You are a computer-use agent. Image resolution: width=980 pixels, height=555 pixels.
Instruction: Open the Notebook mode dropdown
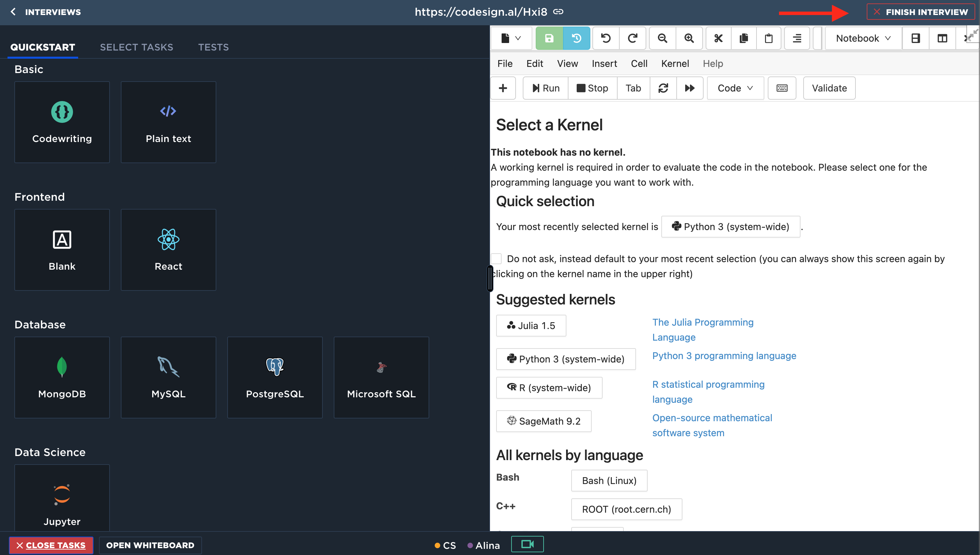pyautogui.click(x=863, y=38)
